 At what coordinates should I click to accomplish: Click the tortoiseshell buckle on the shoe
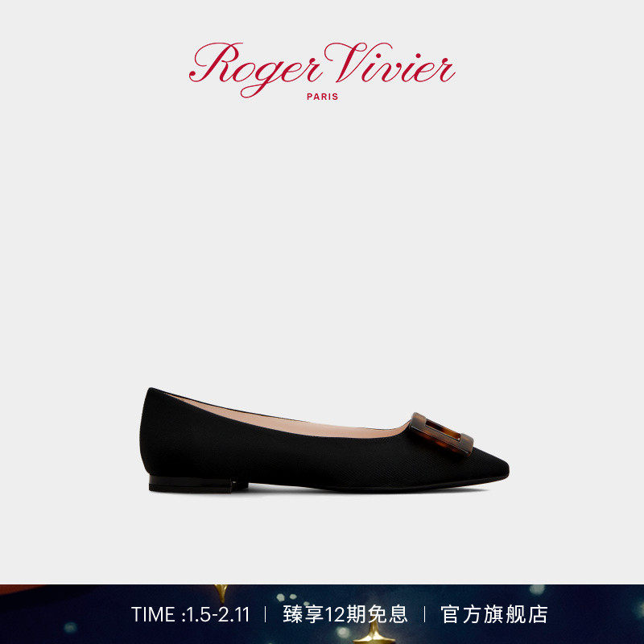(441, 434)
